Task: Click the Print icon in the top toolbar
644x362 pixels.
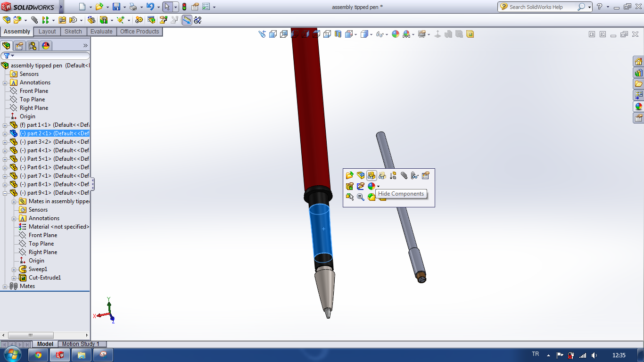Action: [x=133, y=7]
